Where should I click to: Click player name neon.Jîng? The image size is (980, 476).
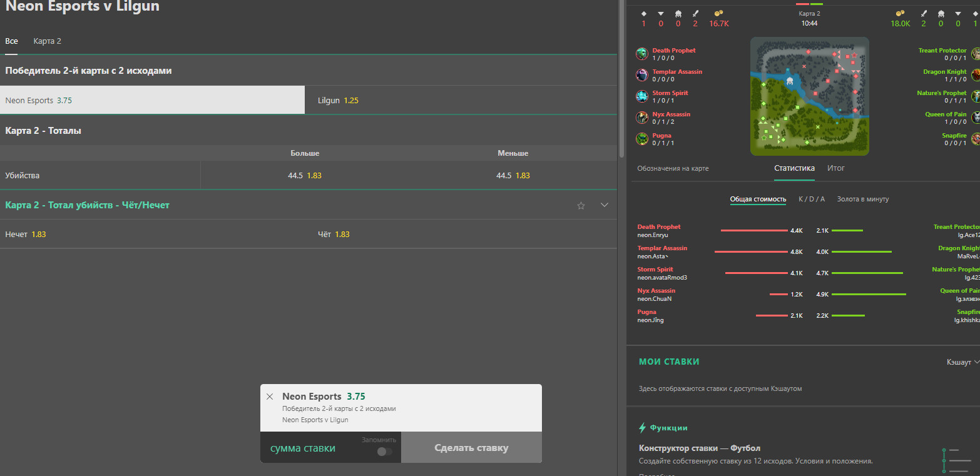651,320
